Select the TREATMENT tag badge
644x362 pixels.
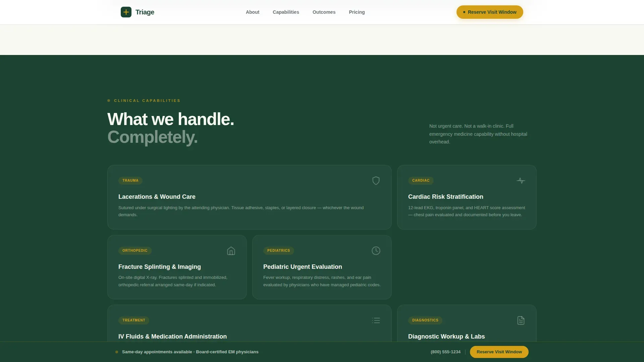pos(134,320)
